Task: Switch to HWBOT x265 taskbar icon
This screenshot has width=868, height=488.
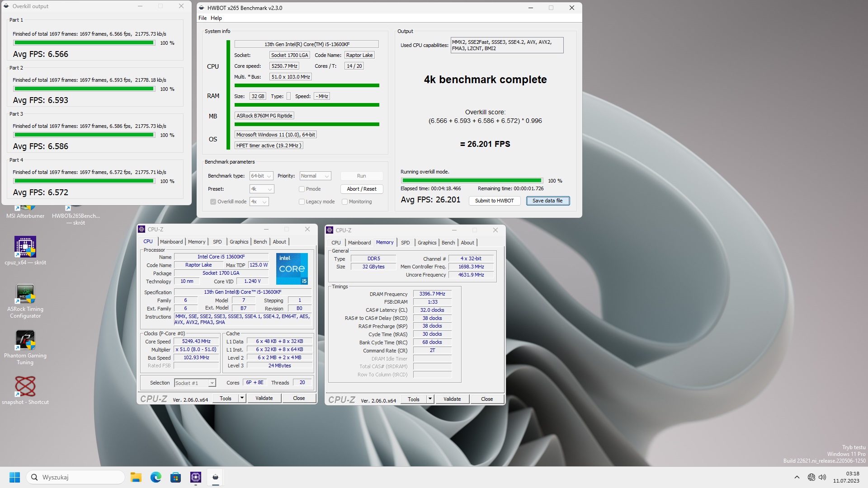Action: pyautogui.click(x=216, y=477)
